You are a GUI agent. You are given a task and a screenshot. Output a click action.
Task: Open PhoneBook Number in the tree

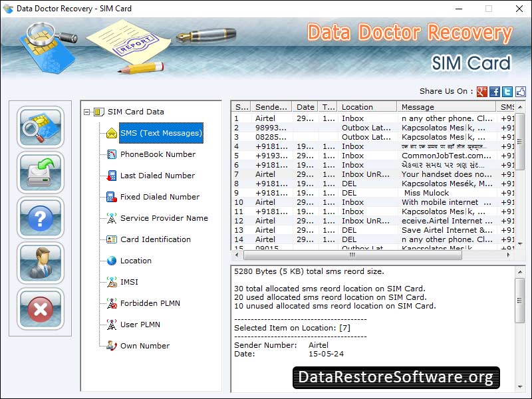click(x=158, y=154)
